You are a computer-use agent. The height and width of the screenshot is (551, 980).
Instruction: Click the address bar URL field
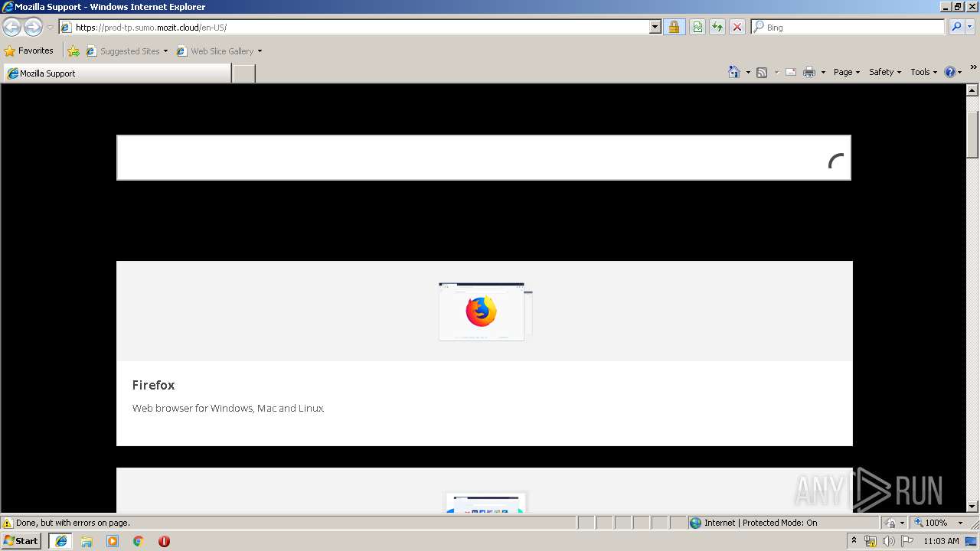coord(354,28)
